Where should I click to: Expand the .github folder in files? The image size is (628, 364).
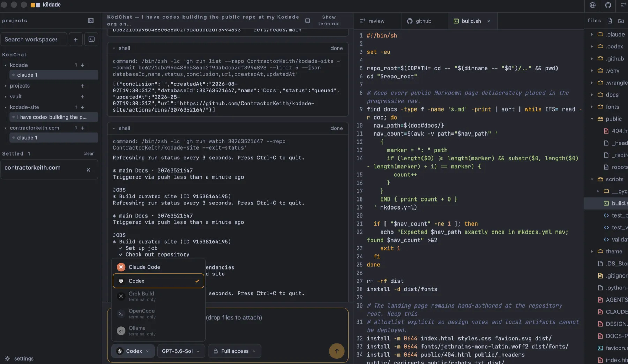click(592, 59)
